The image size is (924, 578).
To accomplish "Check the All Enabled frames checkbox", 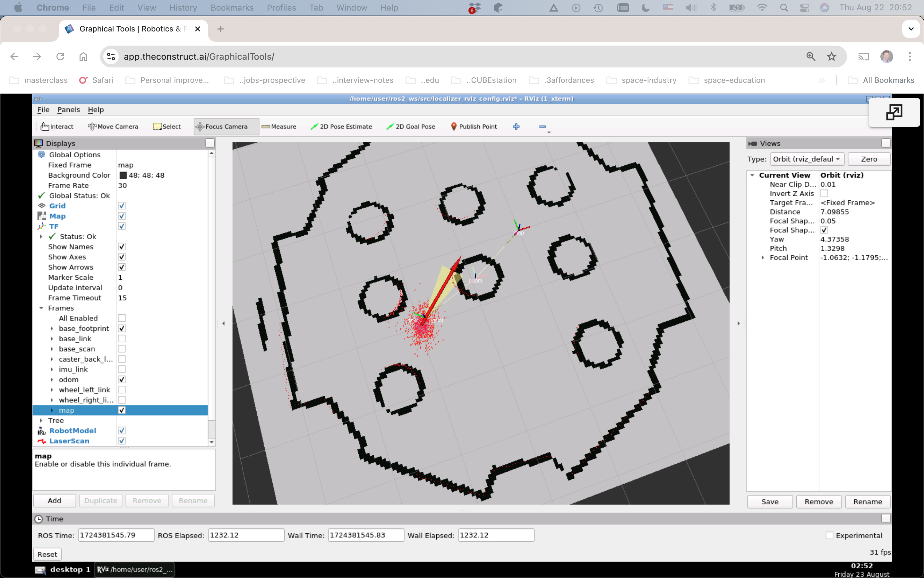I will (x=122, y=318).
